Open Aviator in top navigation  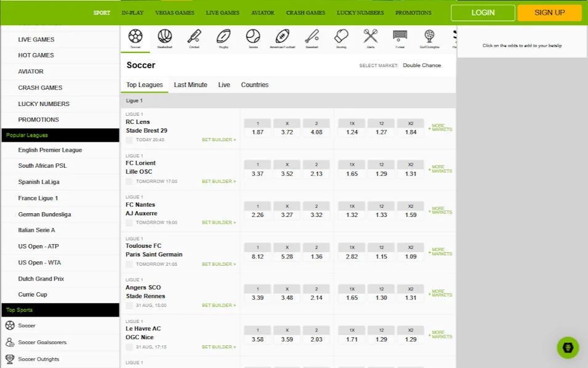262,13
